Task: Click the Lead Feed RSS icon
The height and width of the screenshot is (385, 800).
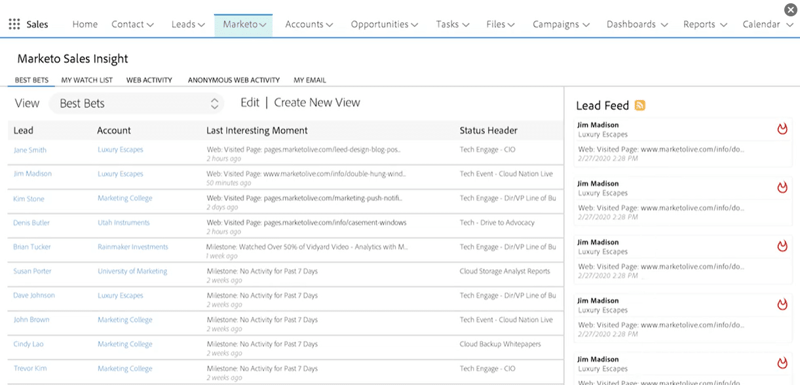Action: tap(640, 106)
